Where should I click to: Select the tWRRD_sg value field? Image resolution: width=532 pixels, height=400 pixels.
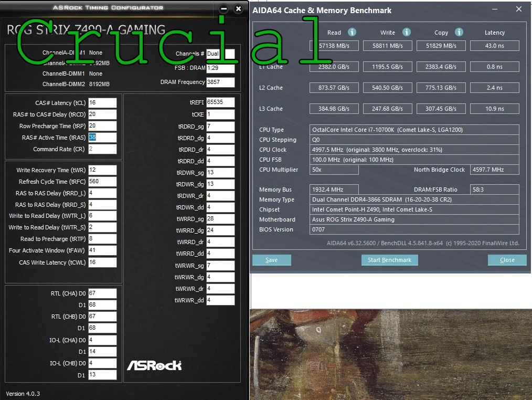(220, 219)
